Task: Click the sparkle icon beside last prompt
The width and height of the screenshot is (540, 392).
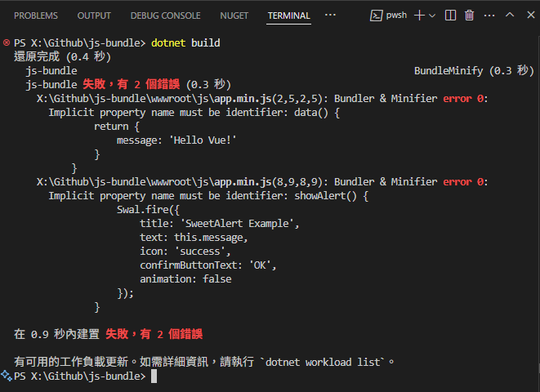Action: (x=7, y=376)
